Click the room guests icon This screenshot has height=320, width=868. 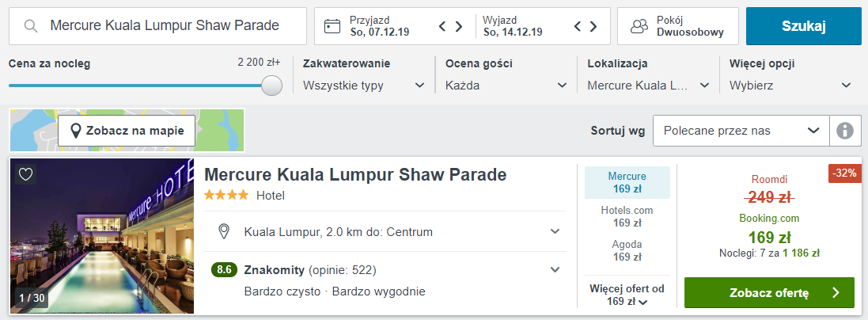click(639, 26)
